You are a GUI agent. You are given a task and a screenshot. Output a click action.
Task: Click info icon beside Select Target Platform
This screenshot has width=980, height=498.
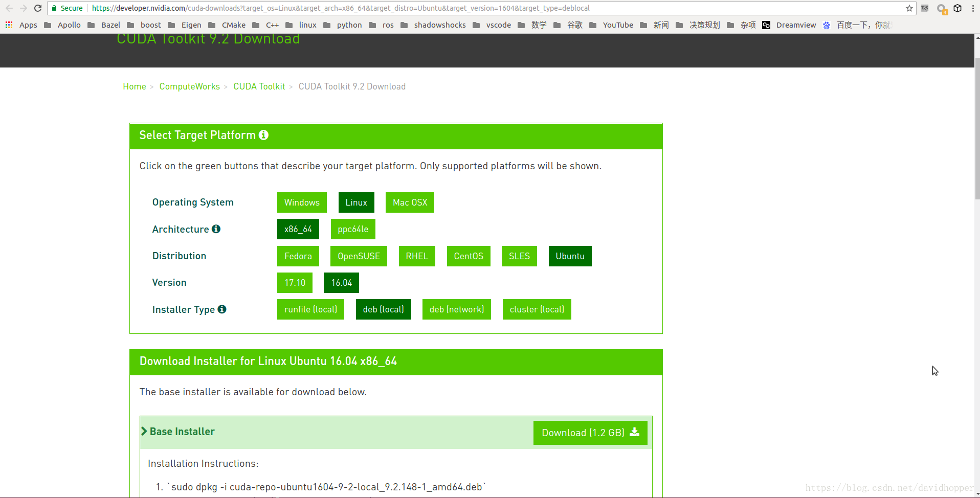coord(263,135)
